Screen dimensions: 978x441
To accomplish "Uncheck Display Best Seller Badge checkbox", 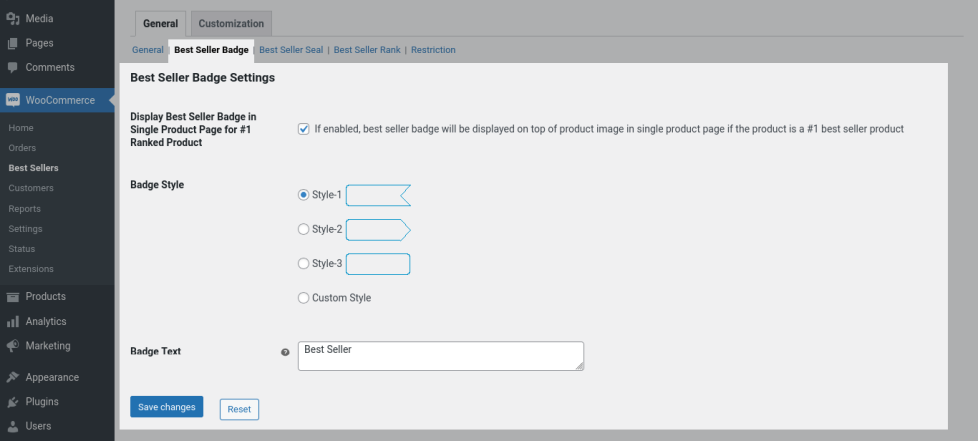I will (304, 129).
